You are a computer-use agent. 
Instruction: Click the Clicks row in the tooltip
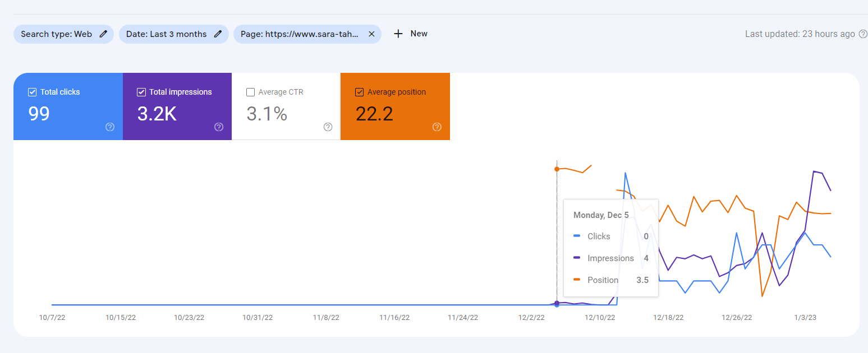pos(611,236)
